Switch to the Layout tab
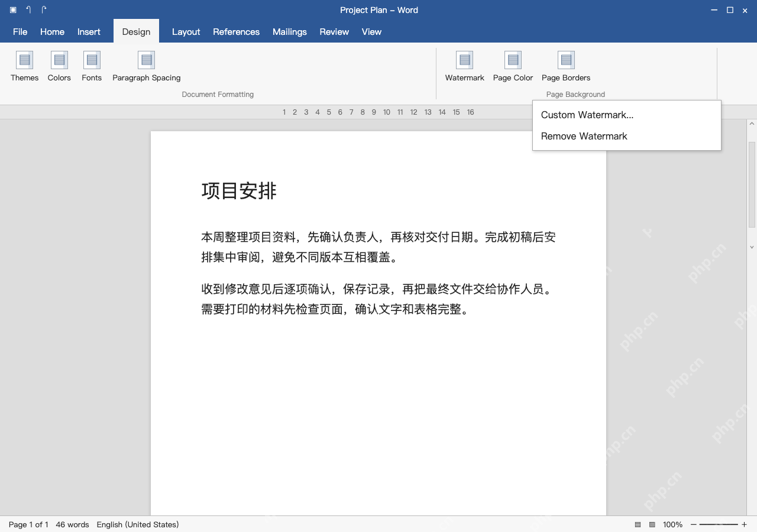The width and height of the screenshot is (757, 532). 186,32
